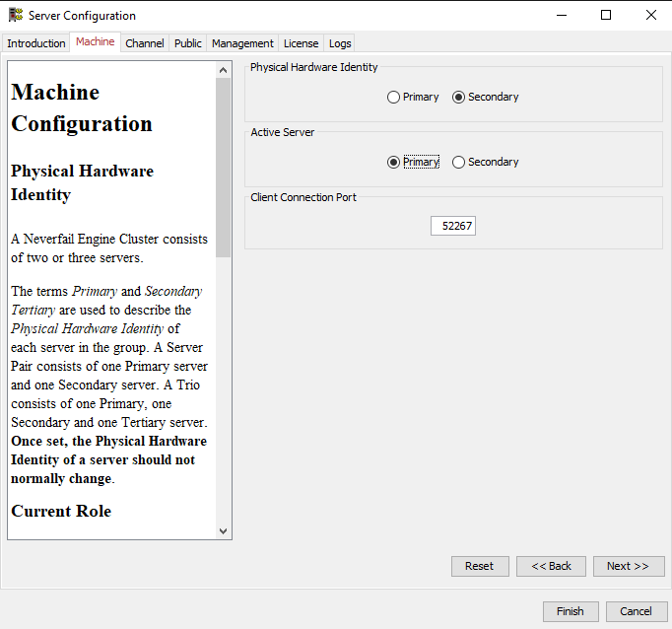The height and width of the screenshot is (629, 672).
Task: Click the help panel scroll up arrow
Action: point(223,70)
